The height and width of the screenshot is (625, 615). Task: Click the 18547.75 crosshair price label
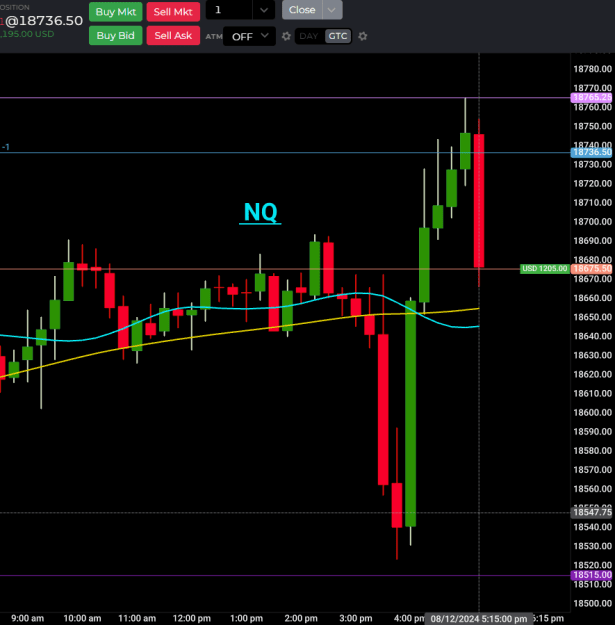[591, 512]
